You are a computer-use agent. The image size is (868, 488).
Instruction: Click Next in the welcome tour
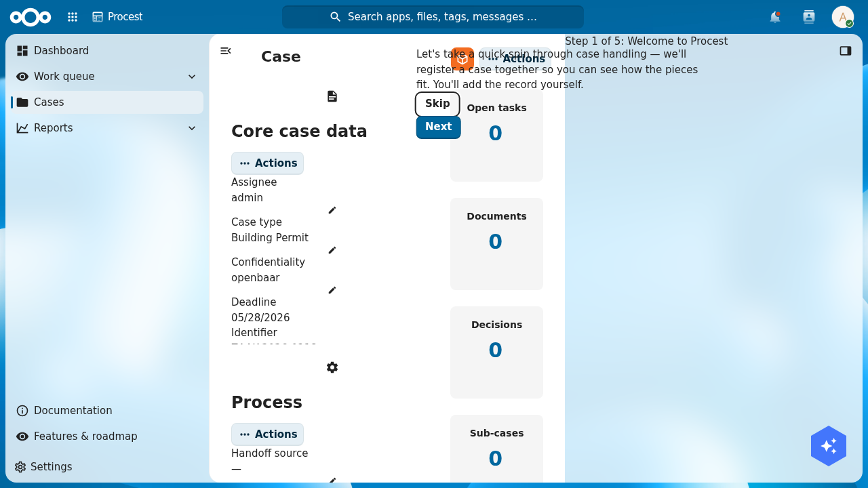click(x=438, y=127)
